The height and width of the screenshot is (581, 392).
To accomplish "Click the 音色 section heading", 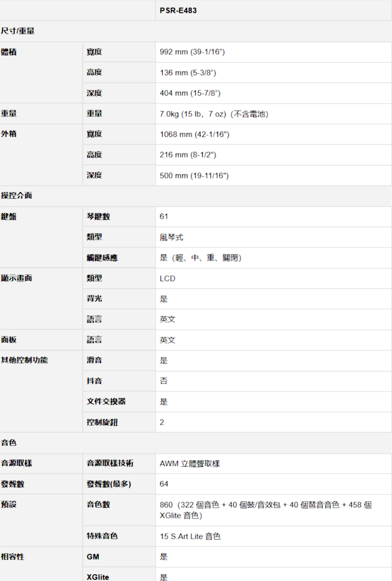I will [x=9, y=443].
